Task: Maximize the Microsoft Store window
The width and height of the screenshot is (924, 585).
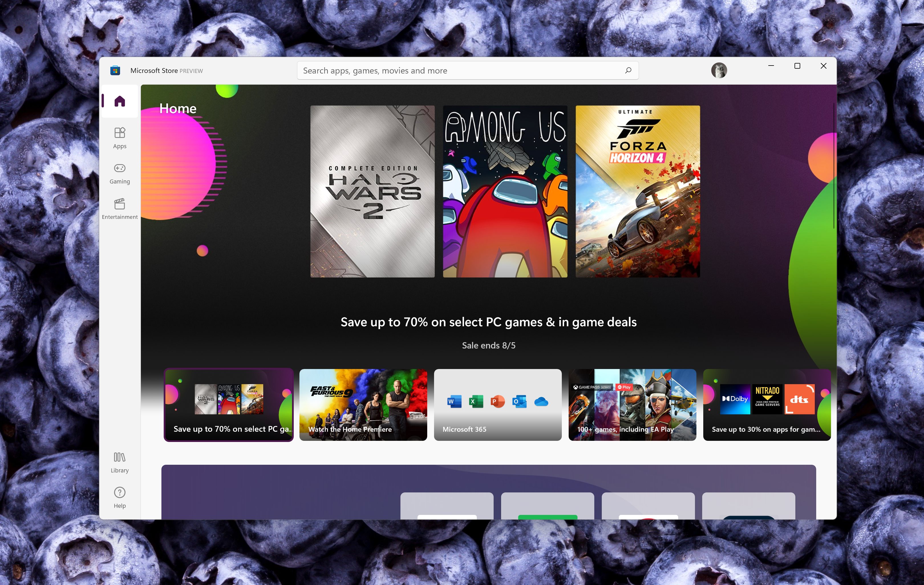Action: [797, 66]
